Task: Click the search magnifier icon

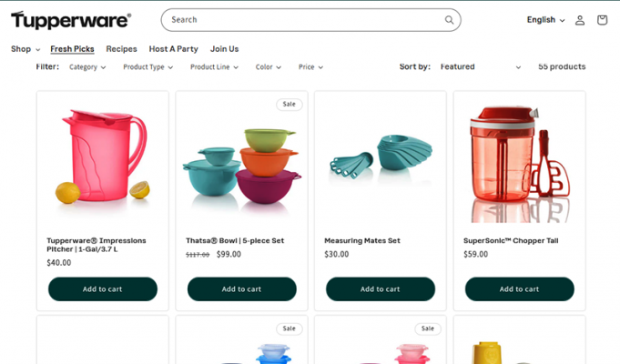Action: click(449, 20)
